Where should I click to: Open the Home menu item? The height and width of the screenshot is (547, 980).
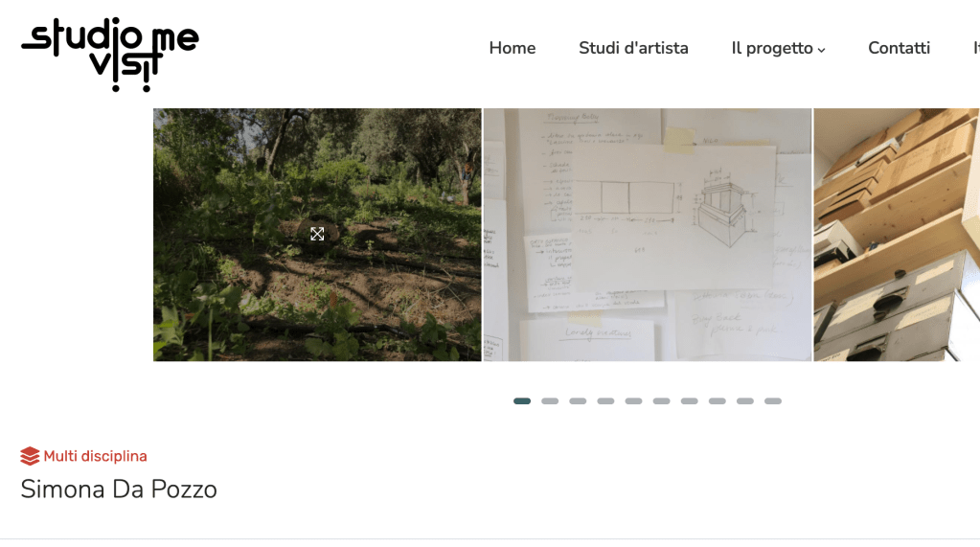(512, 48)
